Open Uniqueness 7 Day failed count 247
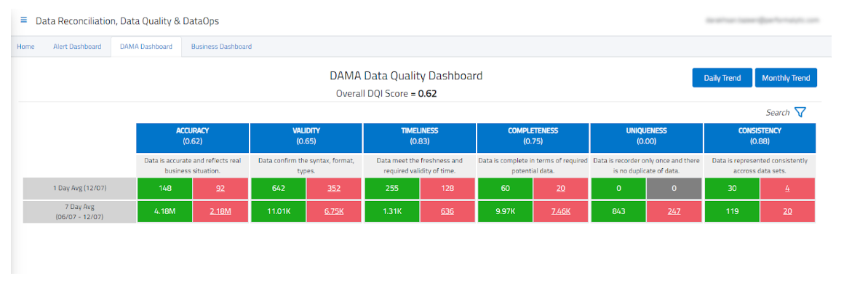 pyautogui.click(x=674, y=212)
